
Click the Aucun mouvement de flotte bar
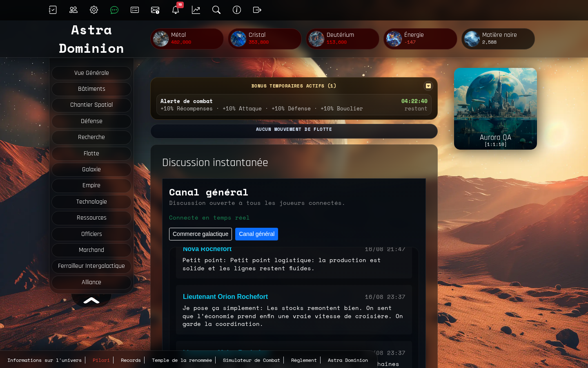point(294,131)
